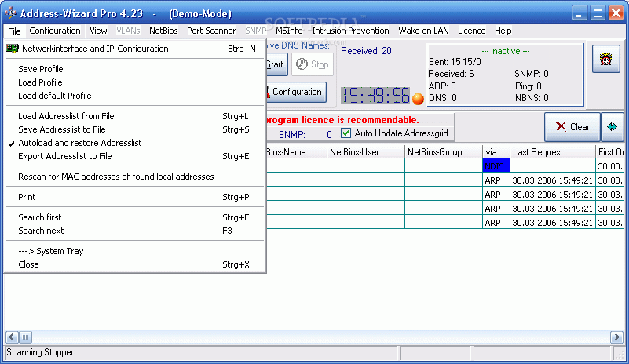
Task: Choose Load Addresslist from File
Action: click(x=135, y=116)
